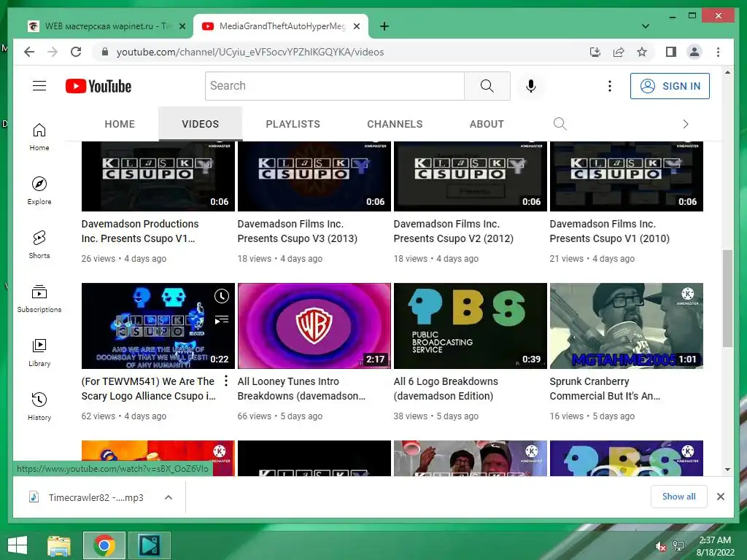Switch to PLAYLISTS tab
This screenshot has height=560, width=747.
(293, 124)
